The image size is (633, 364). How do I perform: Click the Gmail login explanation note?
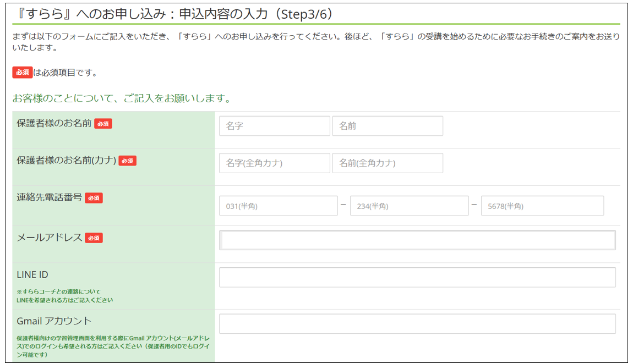[x=113, y=346]
